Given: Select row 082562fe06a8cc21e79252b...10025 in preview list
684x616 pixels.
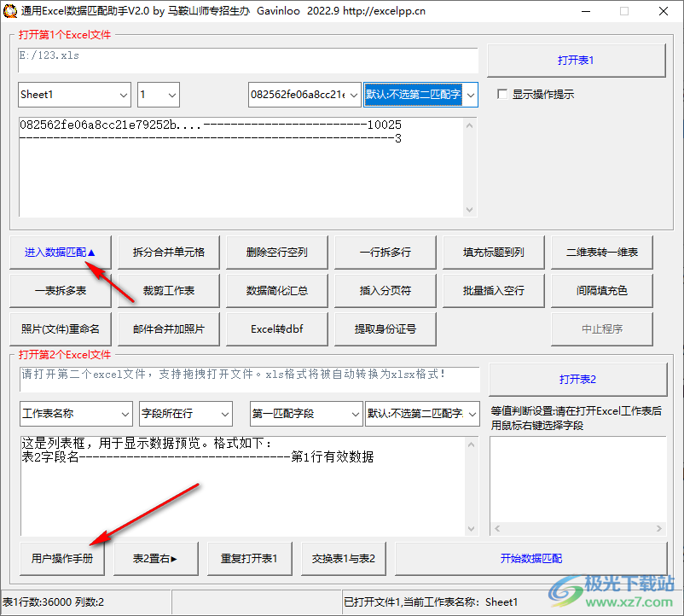Looking at the screenshot, I should pos(211,125).
